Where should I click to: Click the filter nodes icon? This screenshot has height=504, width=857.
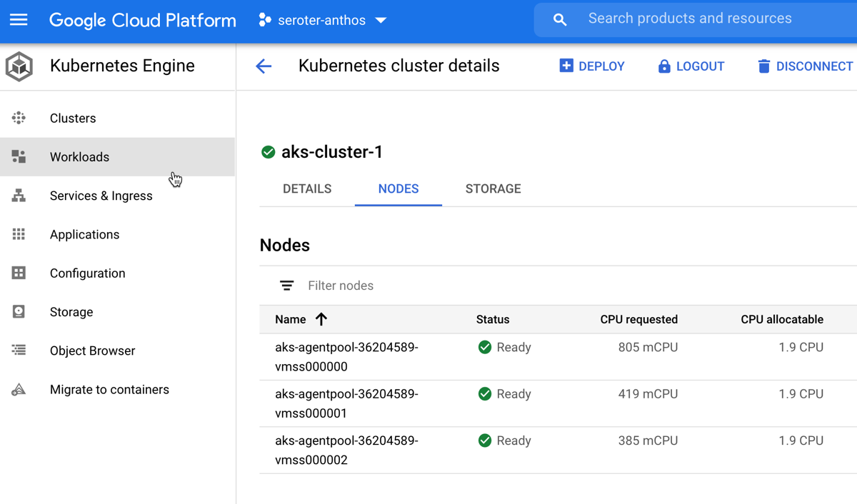pyautogui.click(x=286, y=286)
